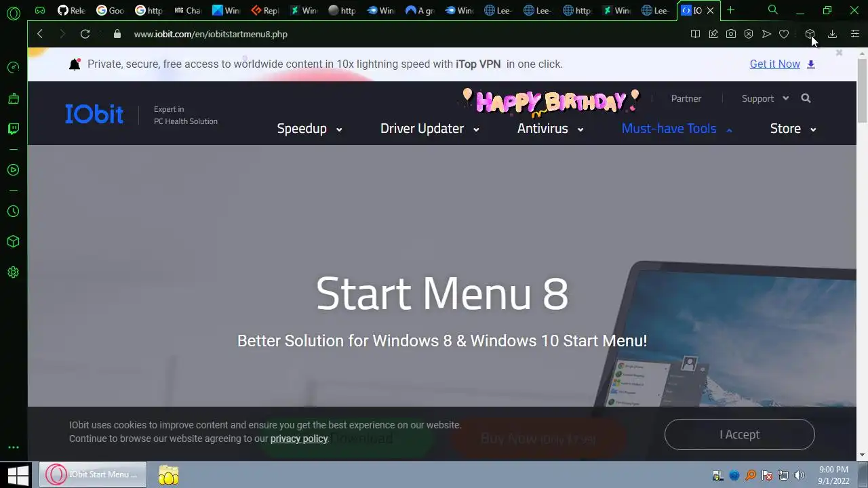Expand the Store menu
868x488 pixels.
click(793, 129)
